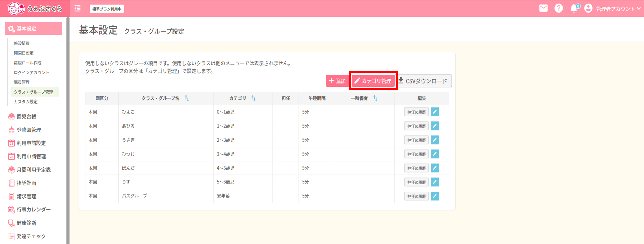Click the うぇぶさくら logo
Screen dimensions: 644x244
point(35,9)
